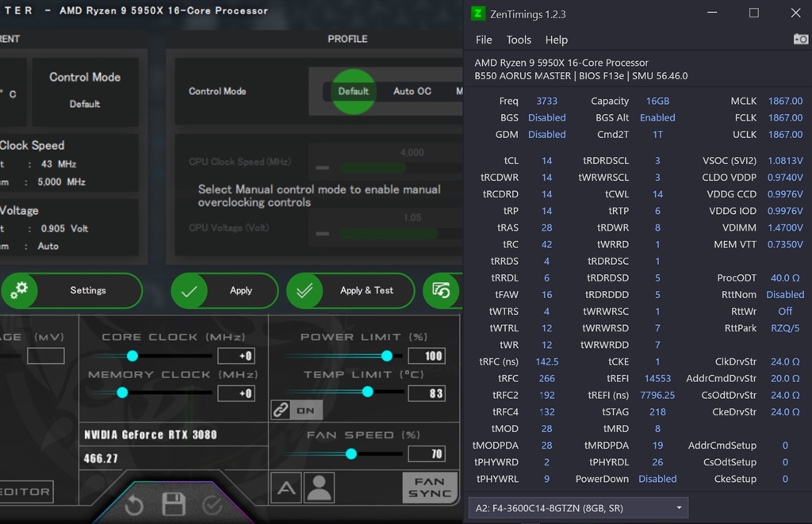Click the Fan Speed 70 value field
This screenshot has width=812, height=524.
(x=427, y=454)
